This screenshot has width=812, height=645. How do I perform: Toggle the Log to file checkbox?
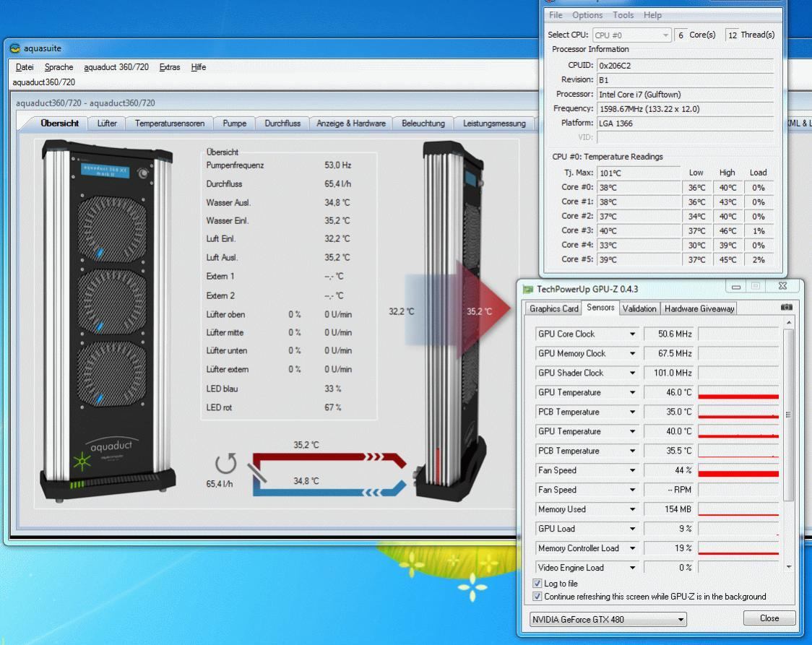(x=537, y=584)
